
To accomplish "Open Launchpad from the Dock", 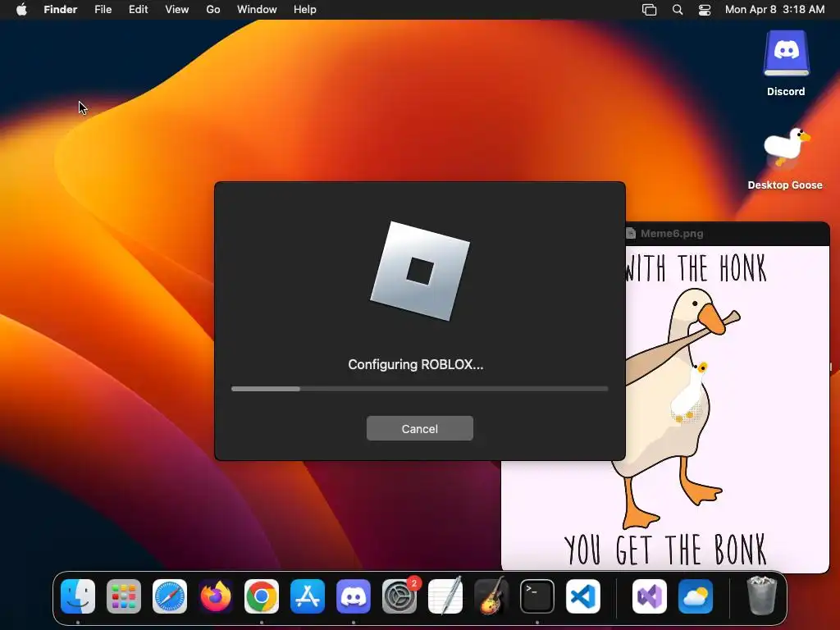I will click(x=124, y=596).
